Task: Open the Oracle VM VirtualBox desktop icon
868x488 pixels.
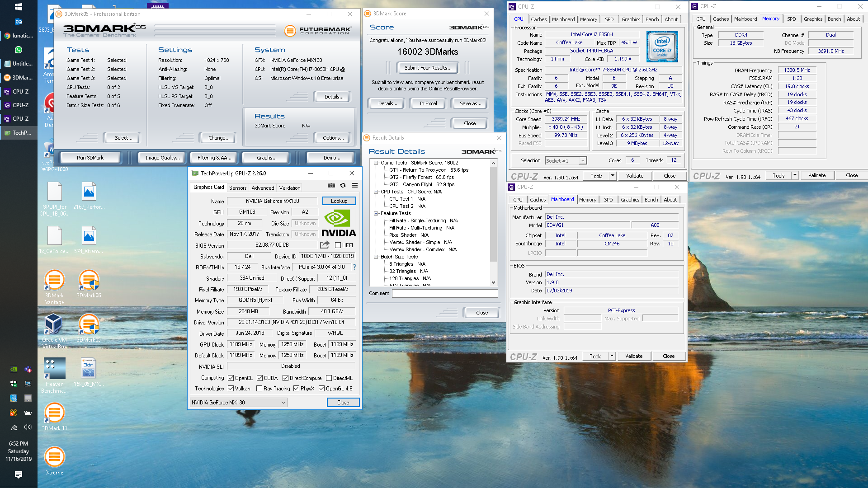Action: pyautogui.click(x=54, y=331)
